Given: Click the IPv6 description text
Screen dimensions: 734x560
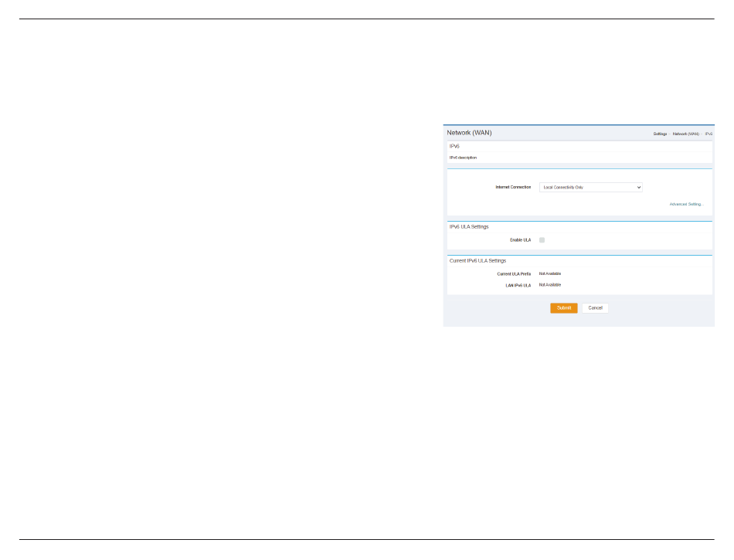Looking at the screenshot, I should click(x=463, y=158).
